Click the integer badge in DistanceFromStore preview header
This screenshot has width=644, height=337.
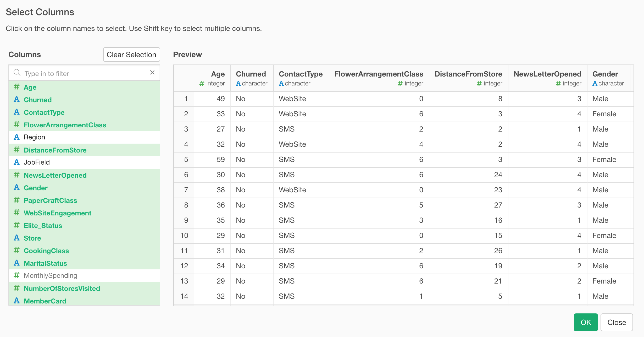click(479, 83)
